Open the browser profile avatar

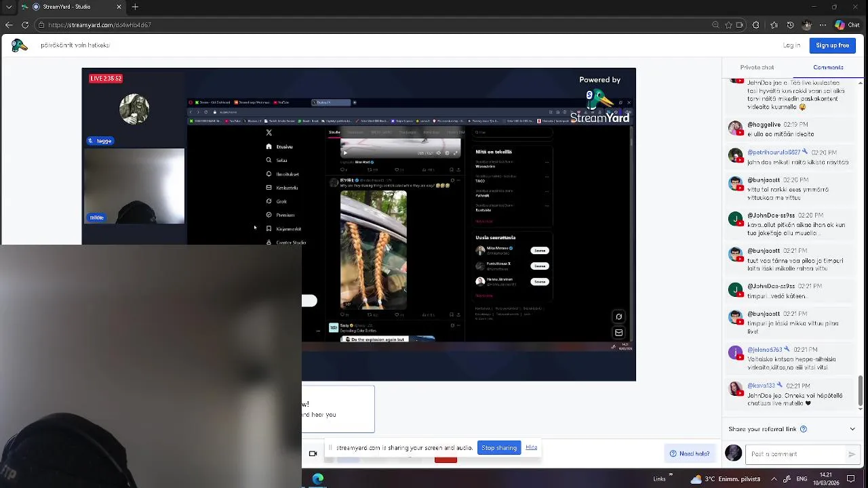pos(806,25)
